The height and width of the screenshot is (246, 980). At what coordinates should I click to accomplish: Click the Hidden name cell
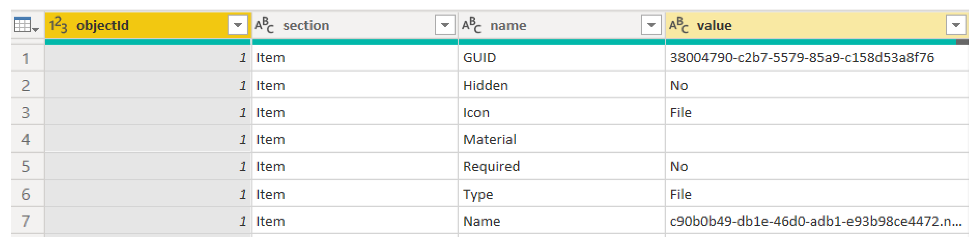[x=485, y=85]
